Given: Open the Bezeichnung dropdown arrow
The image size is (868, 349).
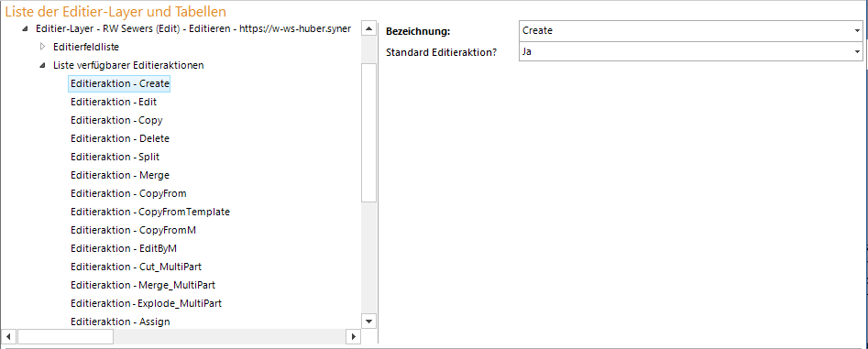Looking at the screenshot, I should point(858,31).
